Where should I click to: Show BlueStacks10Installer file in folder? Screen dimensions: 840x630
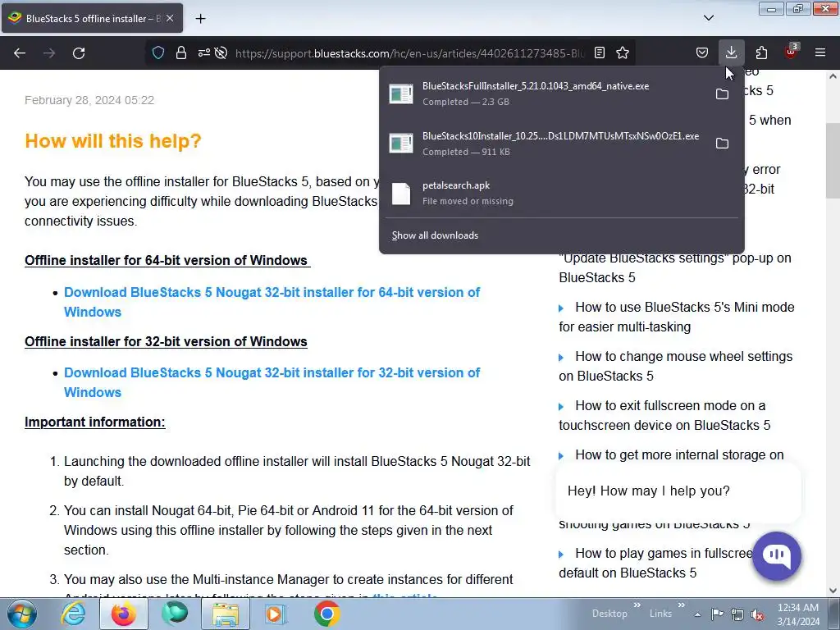(x=722, y=144)
